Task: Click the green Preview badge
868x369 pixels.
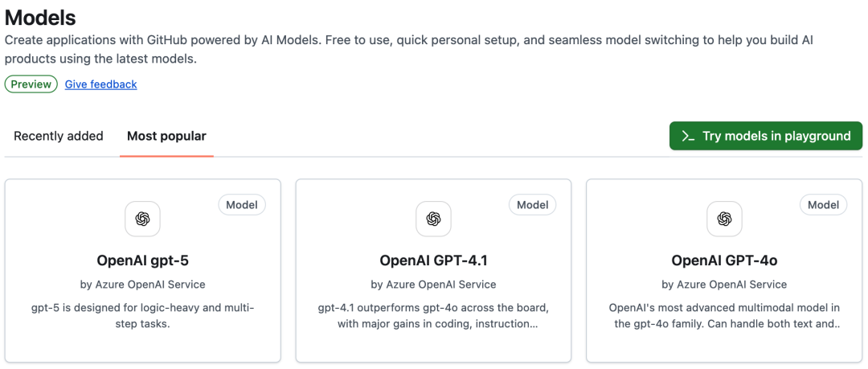Action: pos(31,84)
